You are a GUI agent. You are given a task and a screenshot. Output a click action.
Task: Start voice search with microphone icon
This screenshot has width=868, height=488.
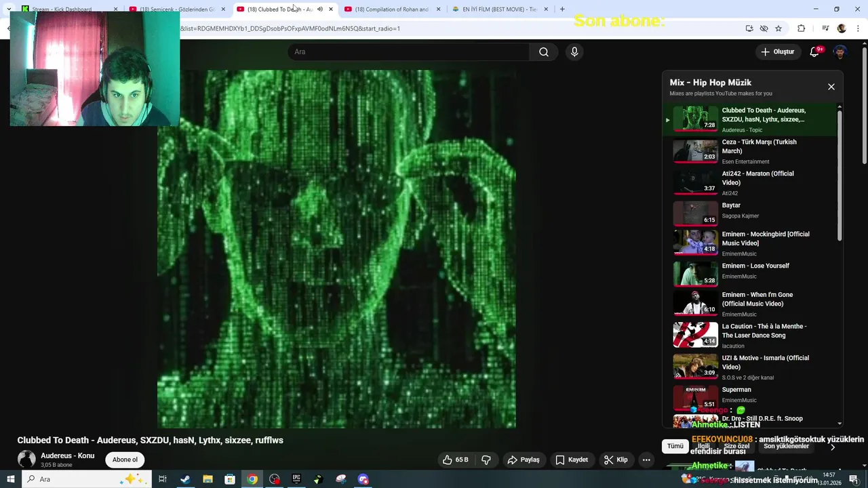point(574,52)
